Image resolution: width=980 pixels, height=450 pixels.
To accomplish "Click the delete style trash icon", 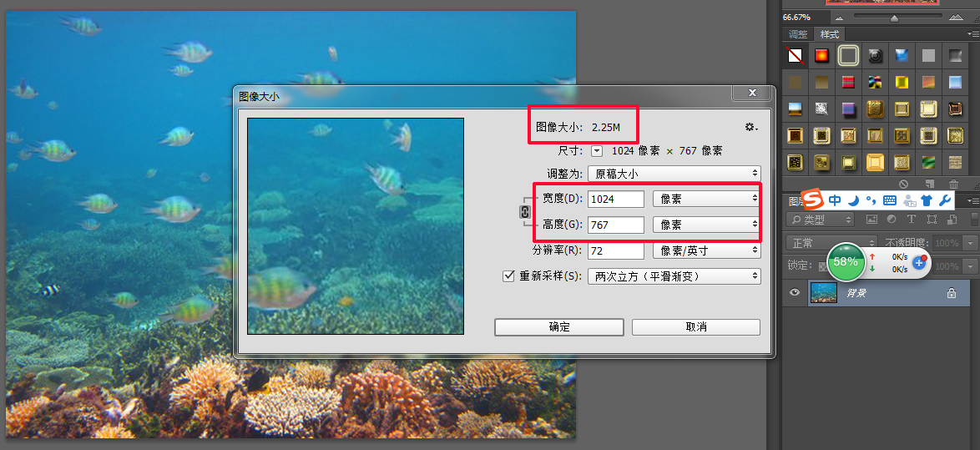I will (x=954, y=184).
